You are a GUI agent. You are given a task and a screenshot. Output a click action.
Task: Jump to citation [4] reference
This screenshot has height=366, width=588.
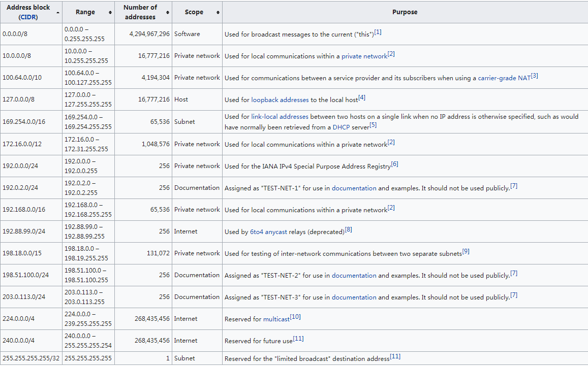tap(361, 97)
